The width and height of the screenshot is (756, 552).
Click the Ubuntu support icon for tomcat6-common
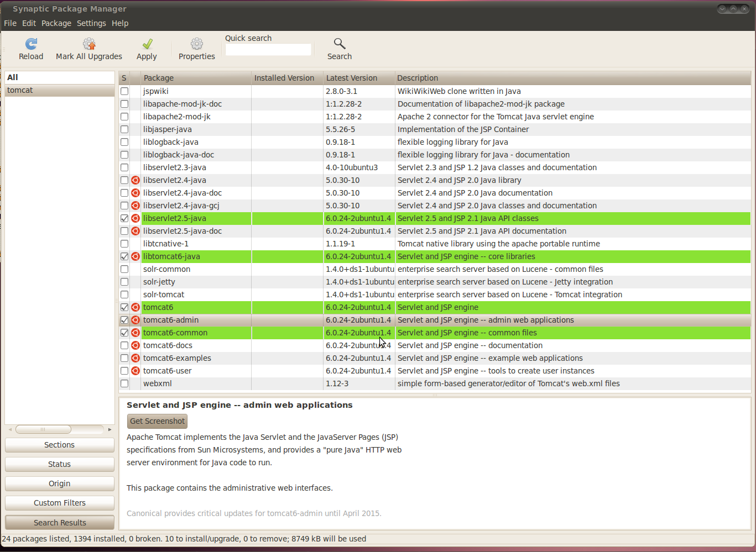point(135,333)
